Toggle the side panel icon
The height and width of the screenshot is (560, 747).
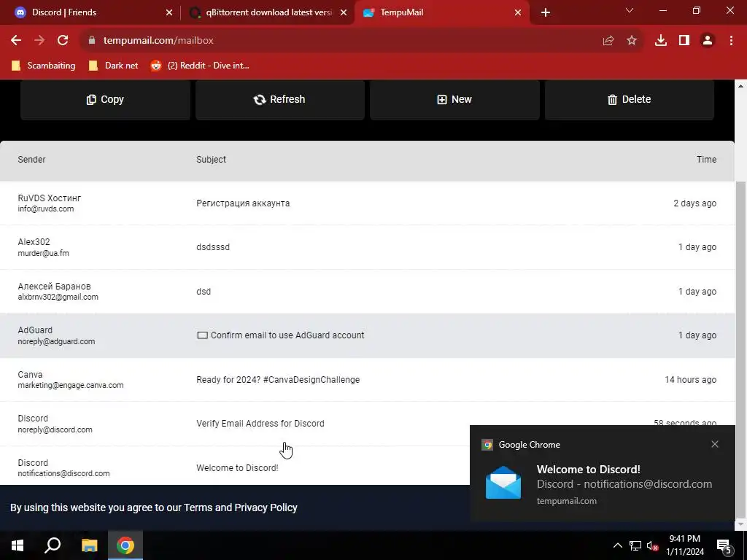point(684,41)
